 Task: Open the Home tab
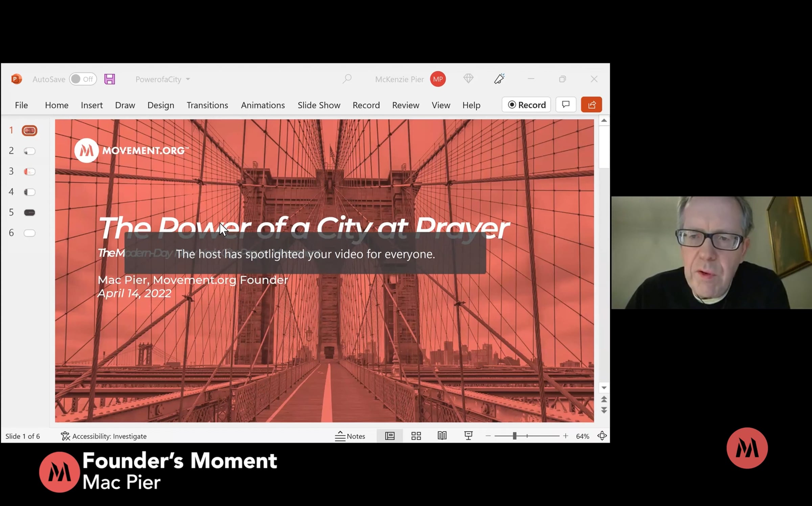[x=57, y=105]
